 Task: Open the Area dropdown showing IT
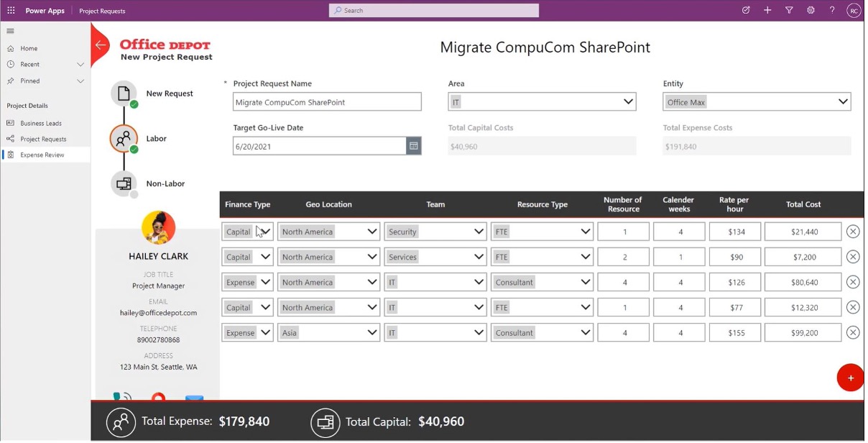click(x=542, y=102)
